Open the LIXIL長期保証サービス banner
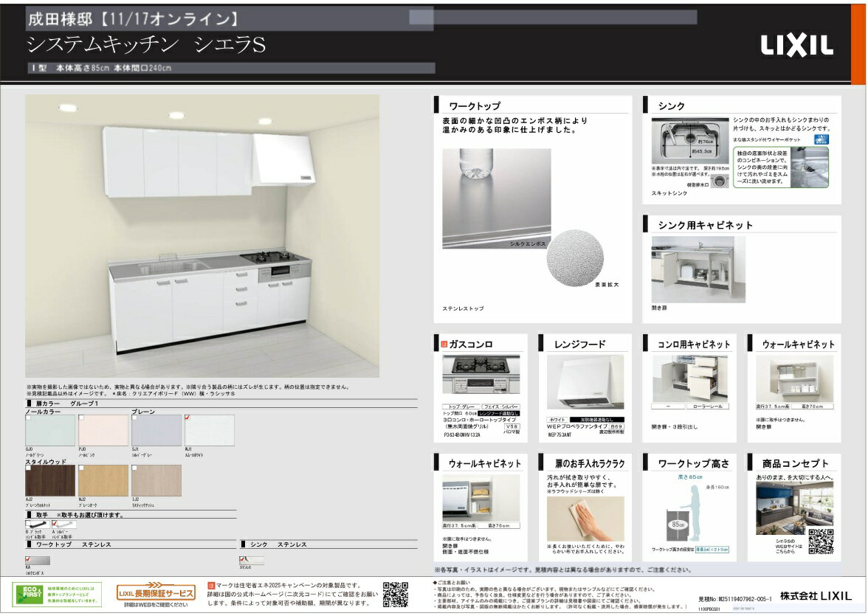Screen dimensions: 868x616 (156, 592)
